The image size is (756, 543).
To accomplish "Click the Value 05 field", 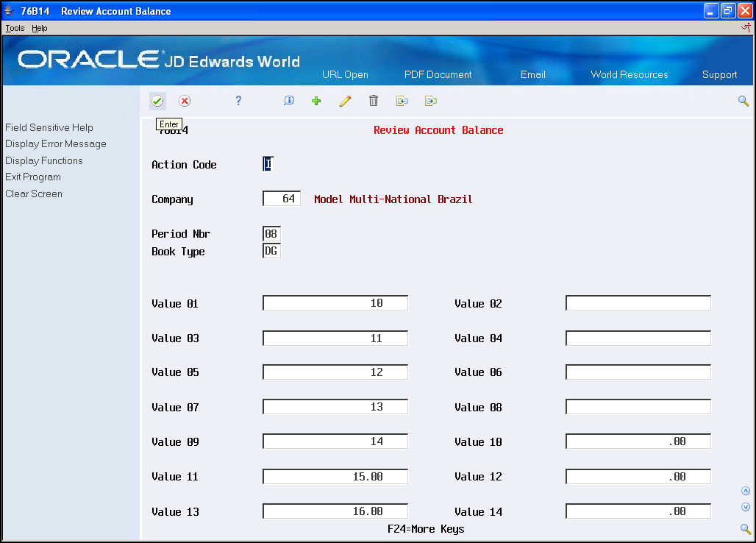I will coord(335,372).
